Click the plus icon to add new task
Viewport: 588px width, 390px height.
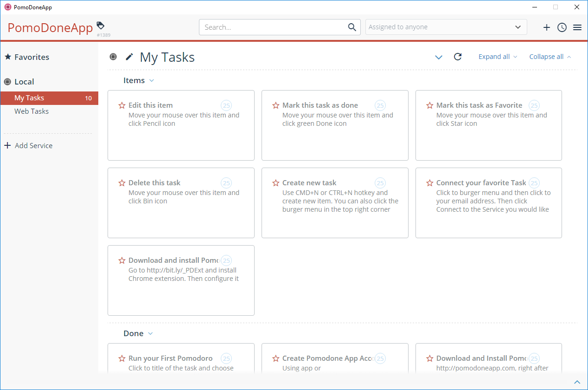point(547,27)
